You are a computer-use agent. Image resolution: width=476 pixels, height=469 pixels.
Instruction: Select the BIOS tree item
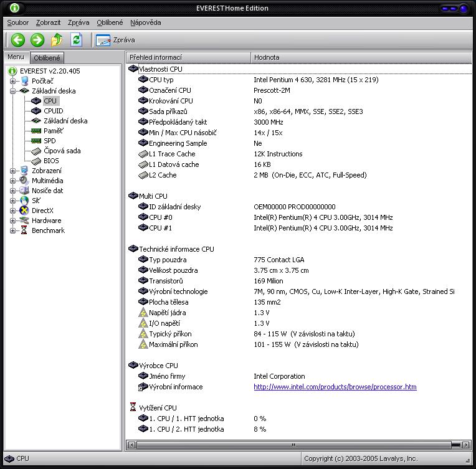coord(51,161)
